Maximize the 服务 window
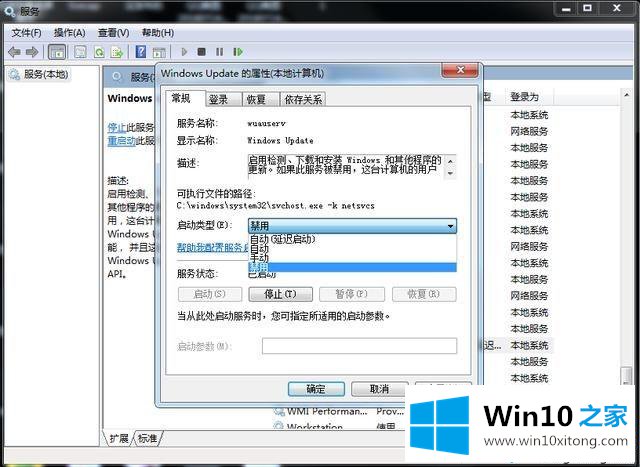Screen dimensions: 640x467 (588, 9)
